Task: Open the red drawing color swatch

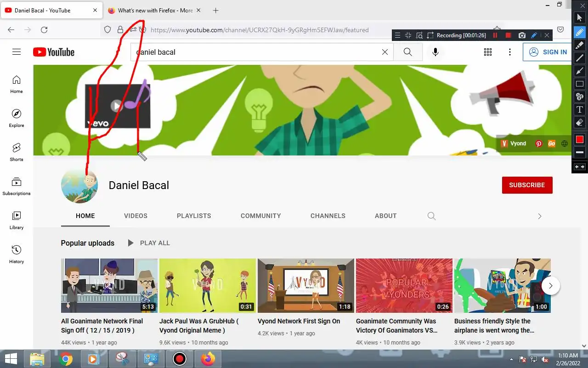Action: point(580,139)
